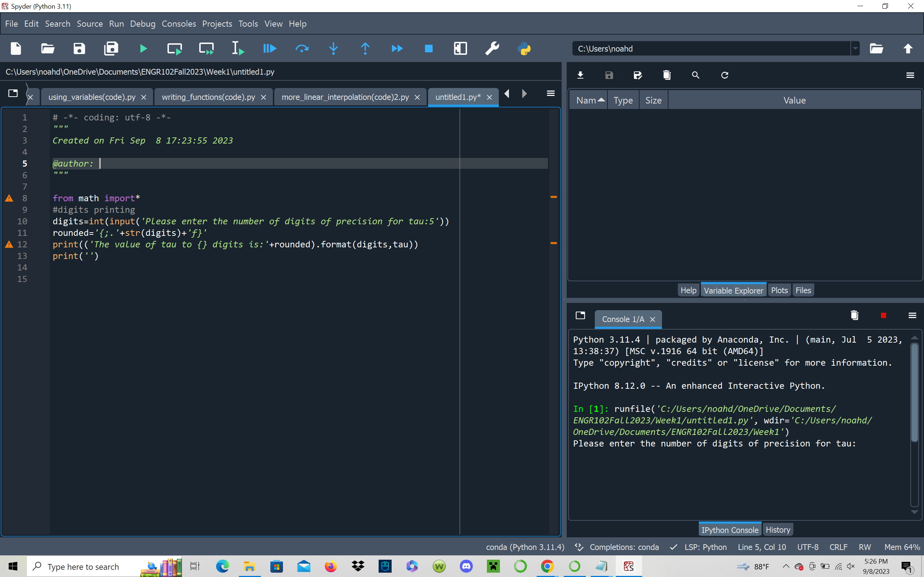The image size is (924, 577).
Task: Run the current file with green play button
Action: 143,48
